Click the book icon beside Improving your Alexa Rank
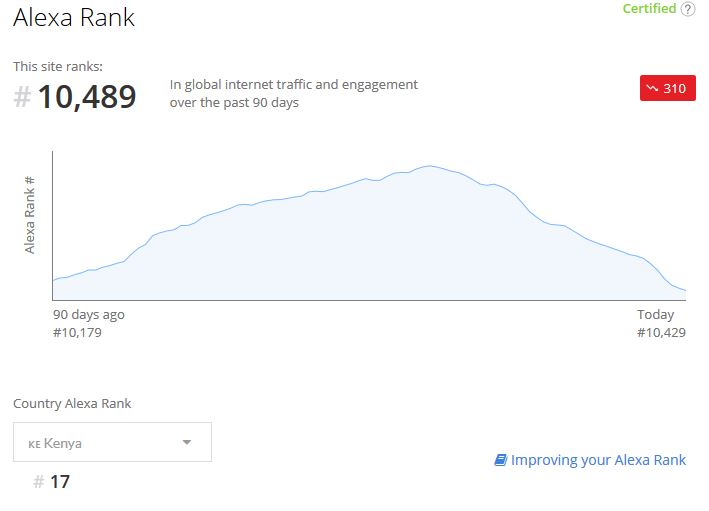This screenshot has height=511, width=709. 501,460
